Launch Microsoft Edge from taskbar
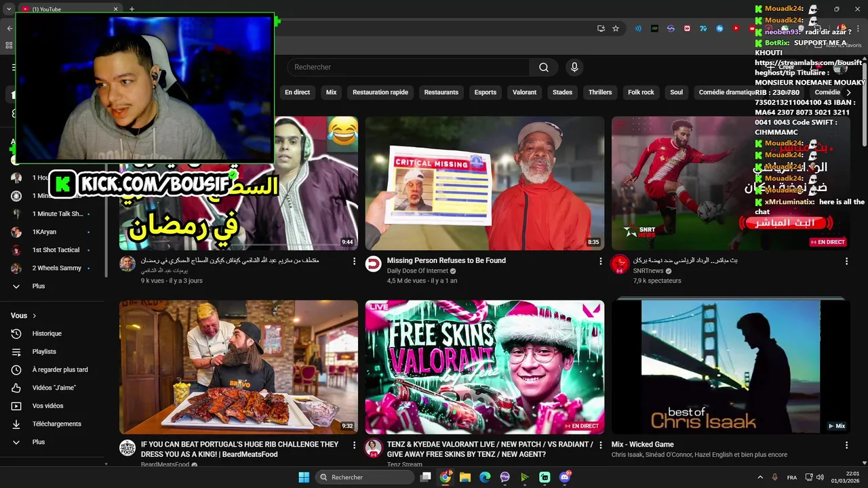 coord(485,477)
